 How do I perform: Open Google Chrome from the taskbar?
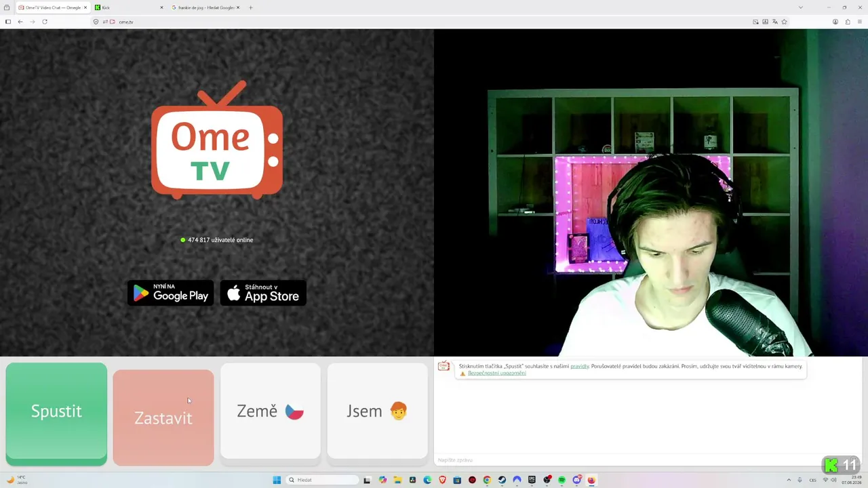click(x=487, y=480)
